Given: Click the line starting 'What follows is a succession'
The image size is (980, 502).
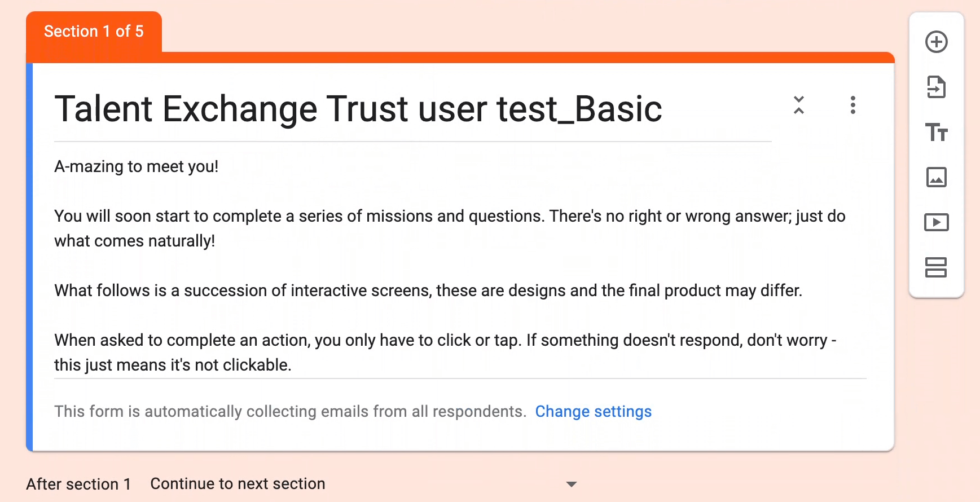Looking at the screenshot, I should pos(428,290).
